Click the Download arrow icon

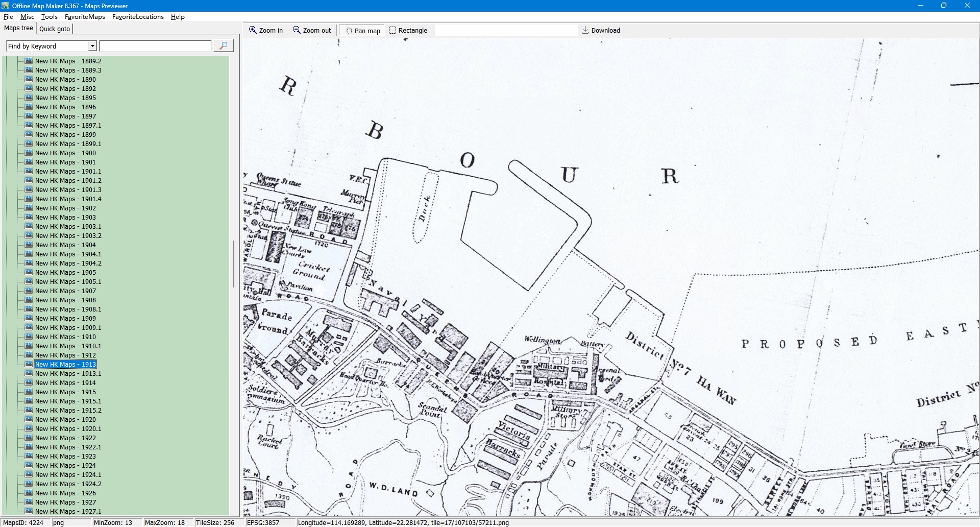coord(585,30)
